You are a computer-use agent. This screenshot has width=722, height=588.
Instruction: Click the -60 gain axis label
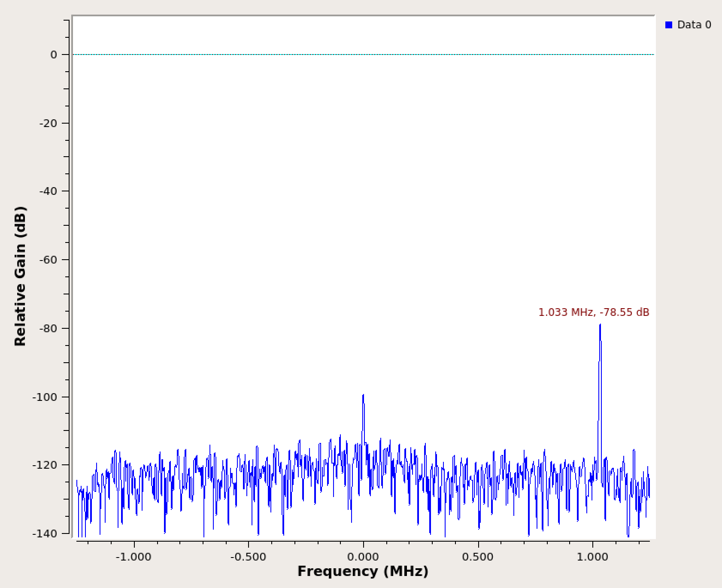48,260
